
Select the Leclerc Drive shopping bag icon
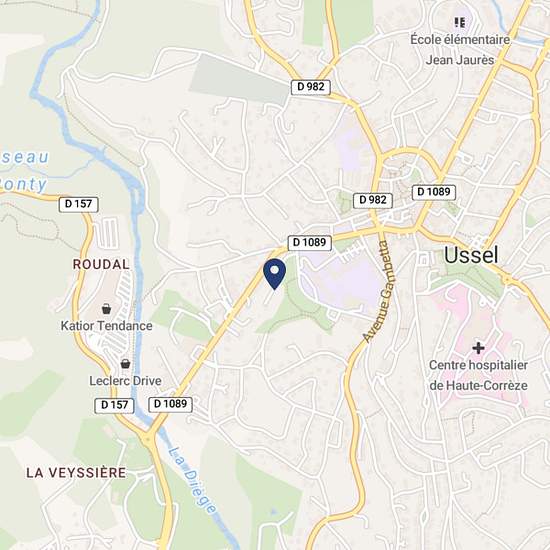[125, 364]
